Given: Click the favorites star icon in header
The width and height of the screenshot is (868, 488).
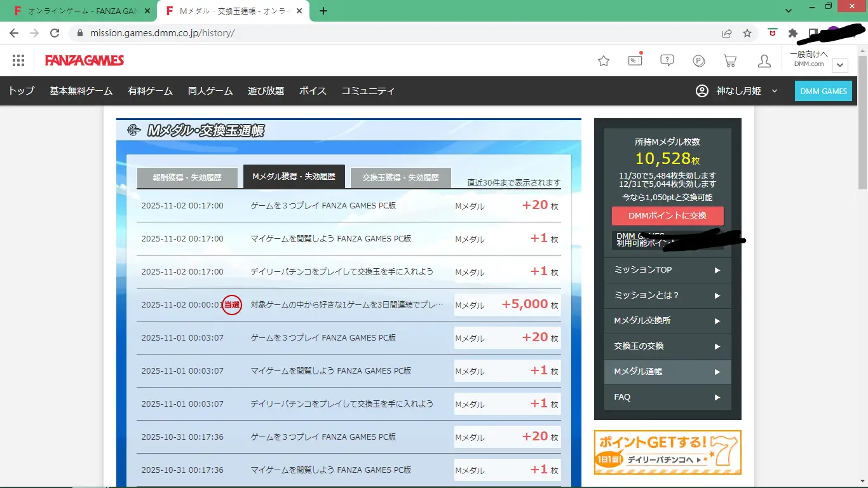Looking at the screenshot, I should [604, 61].
